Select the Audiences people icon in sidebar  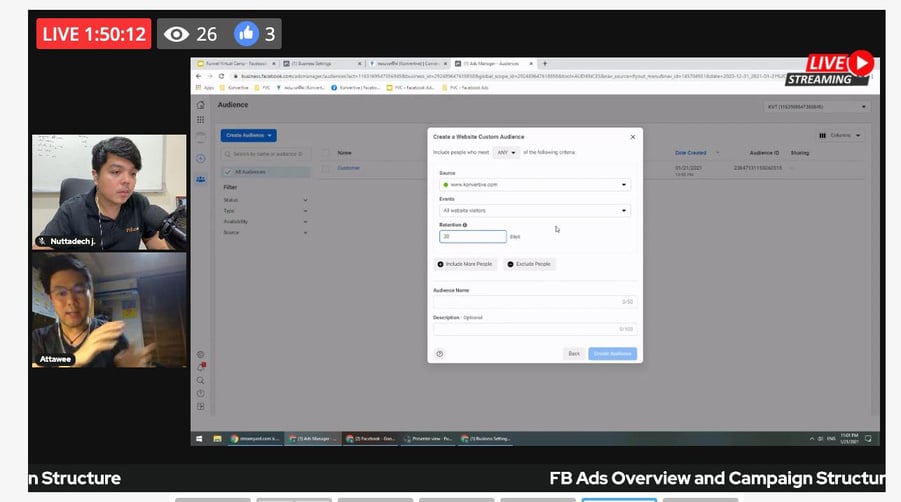[x=200, y=179]
